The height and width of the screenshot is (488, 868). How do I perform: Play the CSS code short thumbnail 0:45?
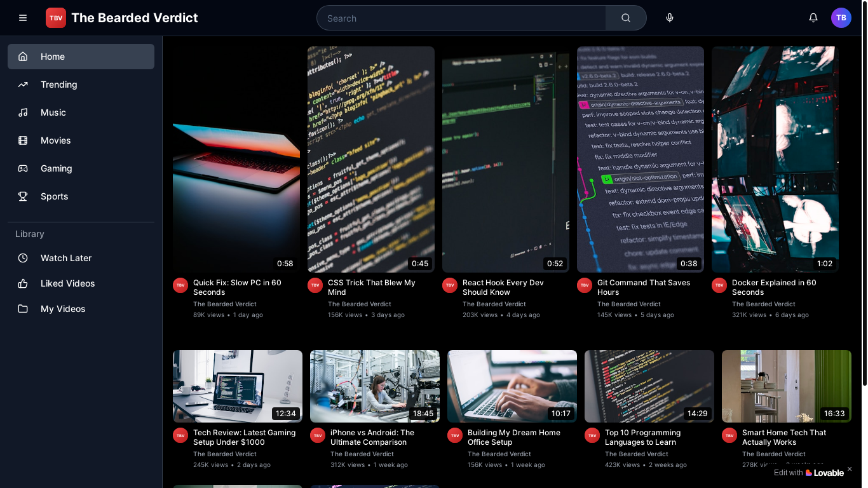pyautogui.click(x=371, y=159)
